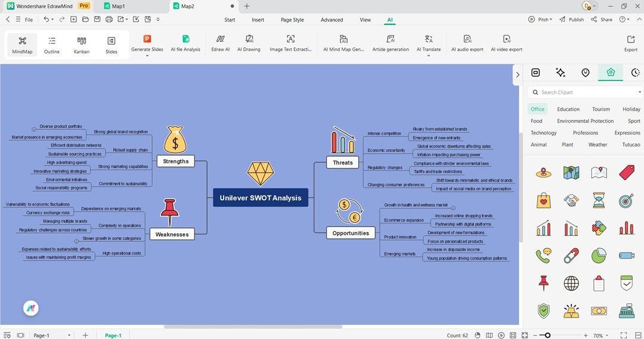Toggle page panel view in status bar
Viewport: 644px width, 339px height.
(20, 335)
